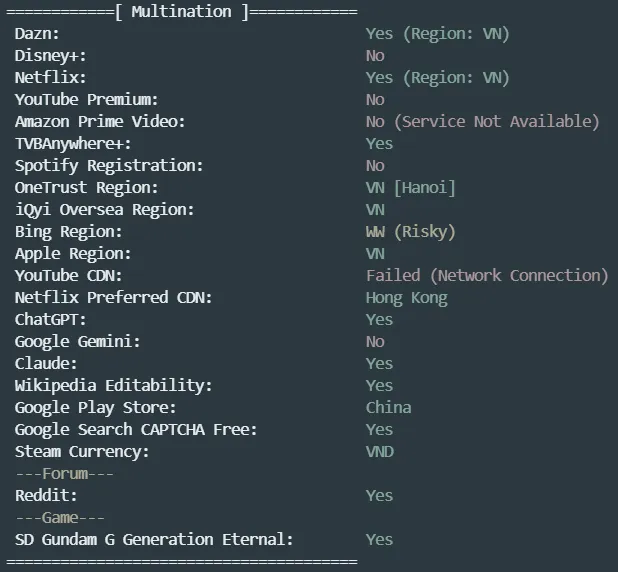Select the 'iQyi Oversea Region:' label
This screenshot has height=572, width=618.
104,210
